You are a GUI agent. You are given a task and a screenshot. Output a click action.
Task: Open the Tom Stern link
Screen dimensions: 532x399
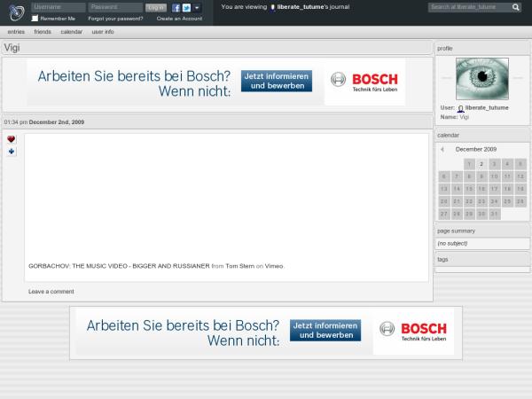[240, 266]
